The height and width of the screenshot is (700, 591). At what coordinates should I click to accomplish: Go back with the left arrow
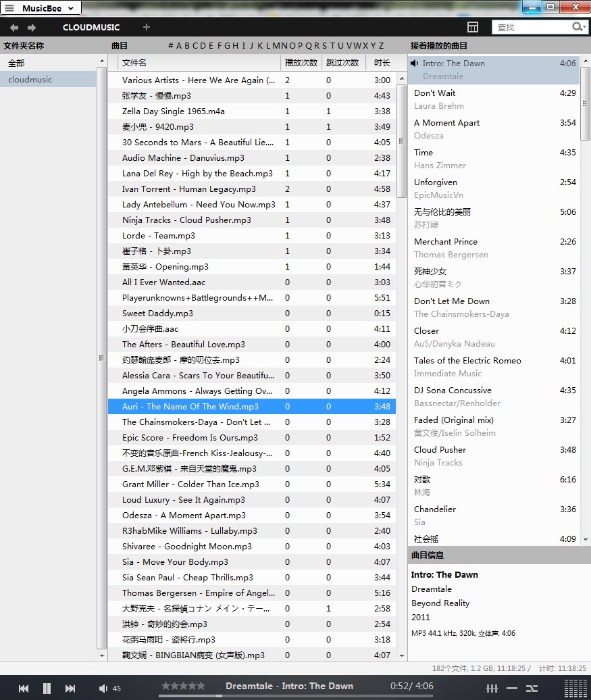[x=14, y=28]
